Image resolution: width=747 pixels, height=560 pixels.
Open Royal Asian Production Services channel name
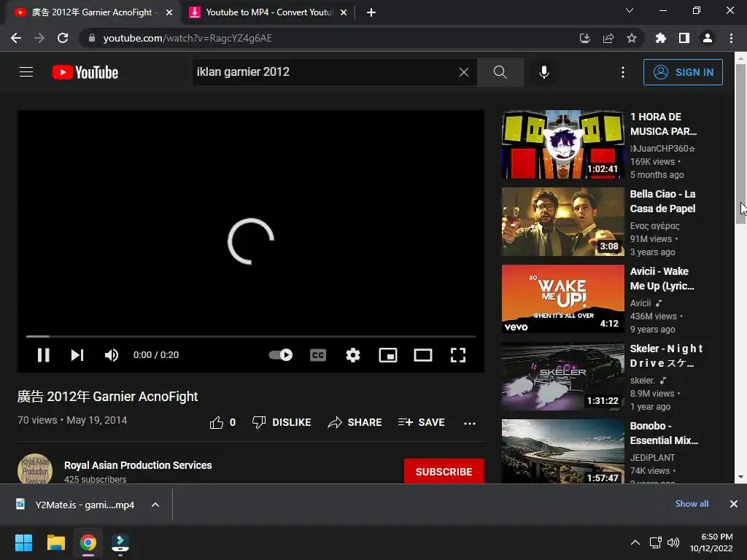[x=138, y=465]
